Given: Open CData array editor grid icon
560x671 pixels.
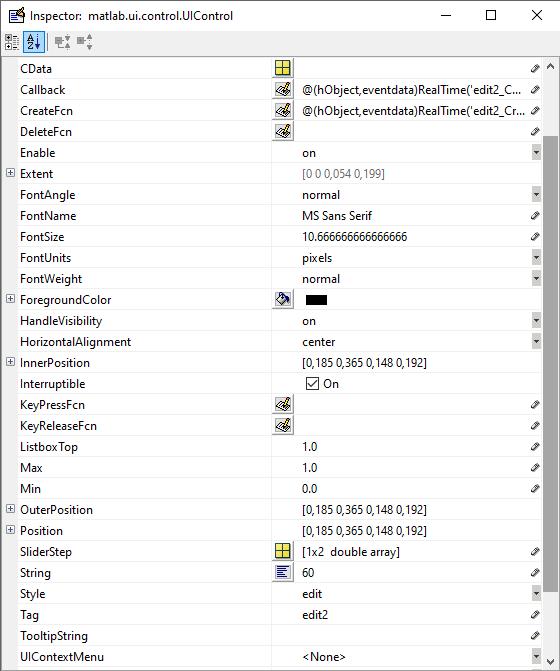Looking at the screenshot, I should click(x=283, y=68).
